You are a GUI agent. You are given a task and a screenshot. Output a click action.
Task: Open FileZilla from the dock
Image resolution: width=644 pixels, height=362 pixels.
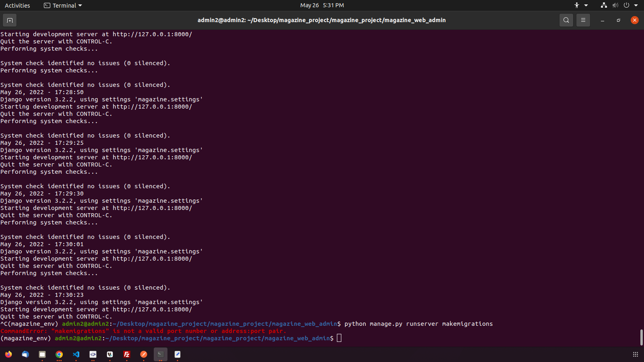pyautogui.click(x=127, y=354)
